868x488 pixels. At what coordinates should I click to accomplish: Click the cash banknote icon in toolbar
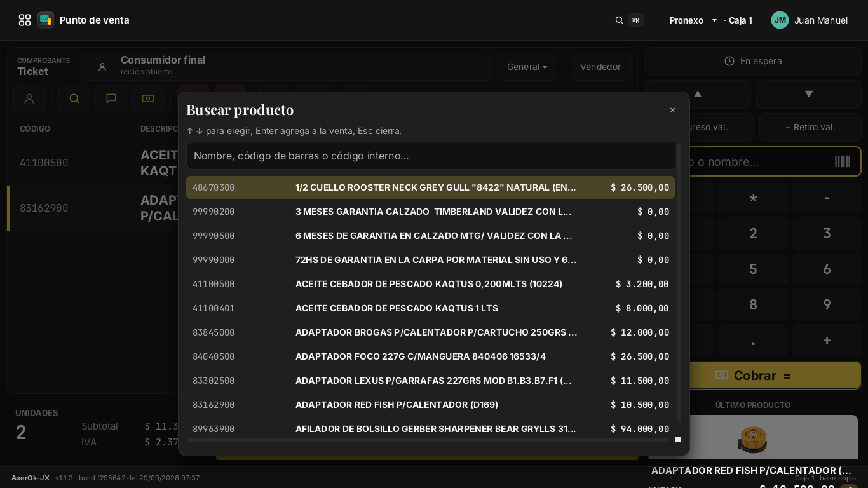148,98
